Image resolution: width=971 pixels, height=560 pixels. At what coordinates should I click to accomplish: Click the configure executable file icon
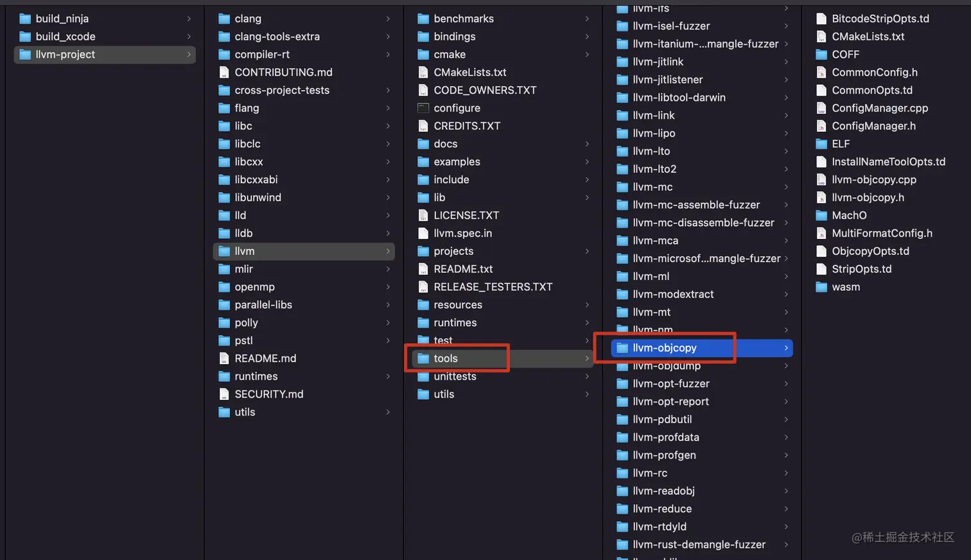click(x=423, y=108)
